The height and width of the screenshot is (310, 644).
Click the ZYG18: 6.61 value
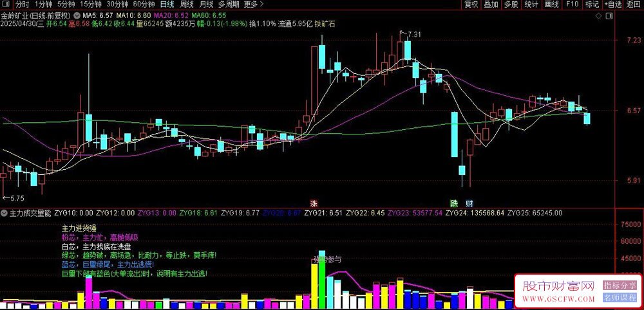198,214
